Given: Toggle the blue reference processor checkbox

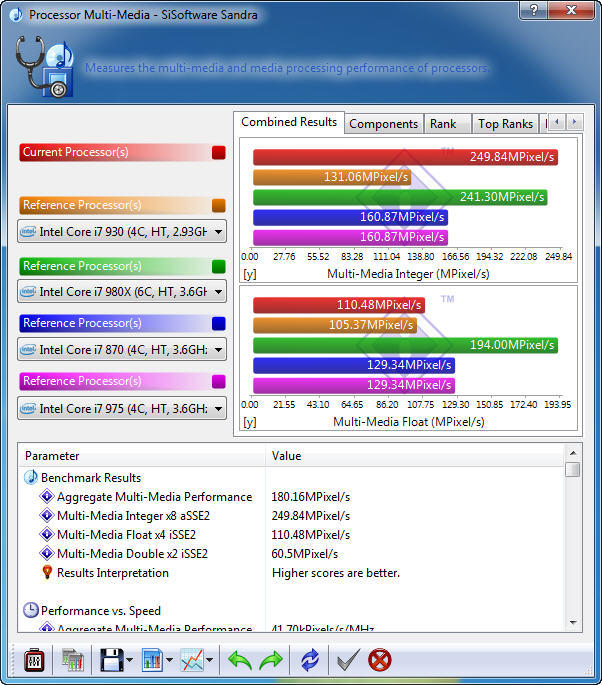Looking at the screenshot, I should (x=218, y=323).
